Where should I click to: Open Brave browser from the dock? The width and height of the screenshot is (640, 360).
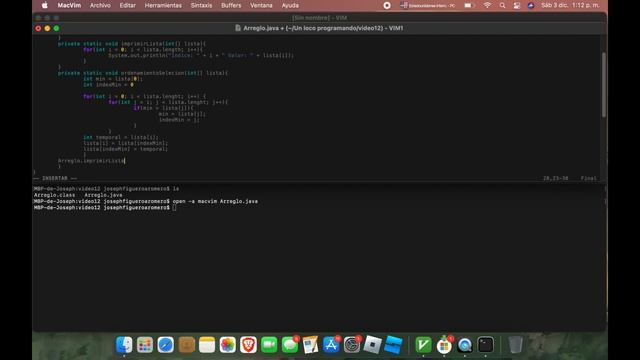pos(248,345)
